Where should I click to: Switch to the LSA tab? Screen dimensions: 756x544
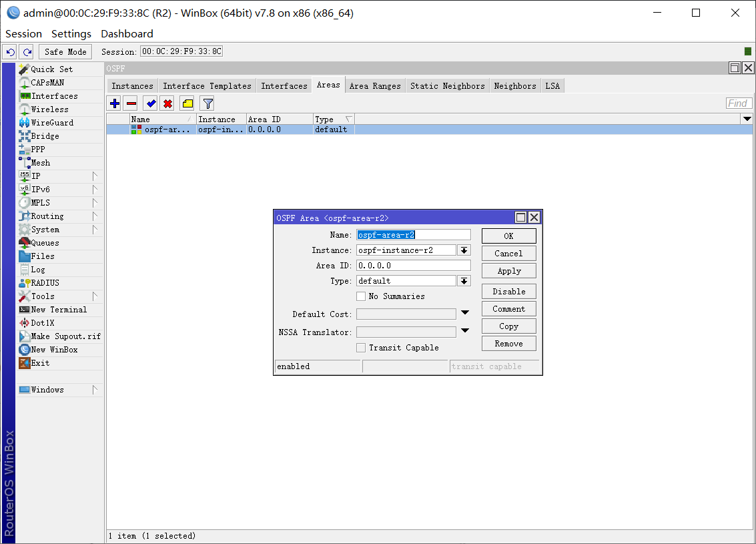click(552, 86)
